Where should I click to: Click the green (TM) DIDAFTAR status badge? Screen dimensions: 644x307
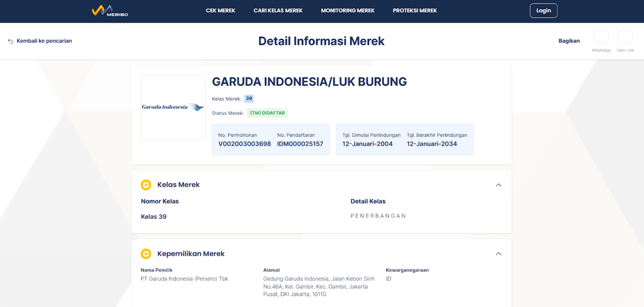tap(267, 112)
